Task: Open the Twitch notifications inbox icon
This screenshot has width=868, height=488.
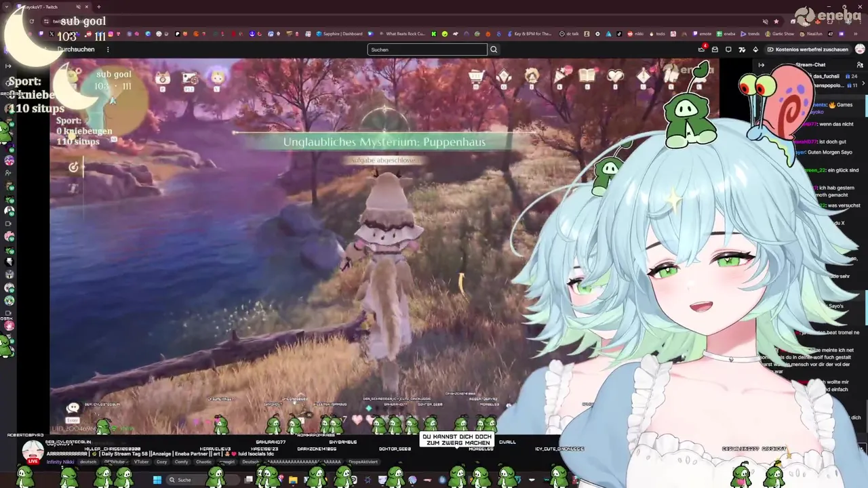Action: pos(715,49)
